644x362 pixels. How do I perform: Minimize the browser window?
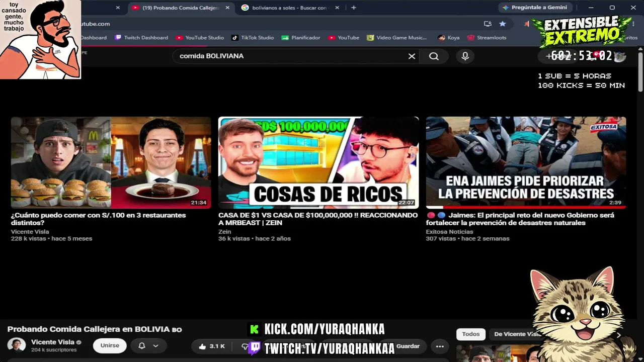pos(591,8)
